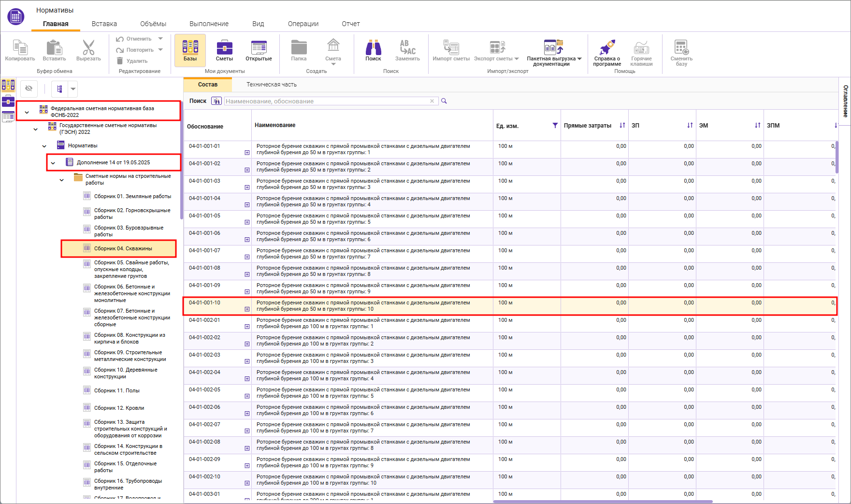Open the vertical Оглавление side panel
The height and width of the screenshot is (504, 851).
click(845, 101)
